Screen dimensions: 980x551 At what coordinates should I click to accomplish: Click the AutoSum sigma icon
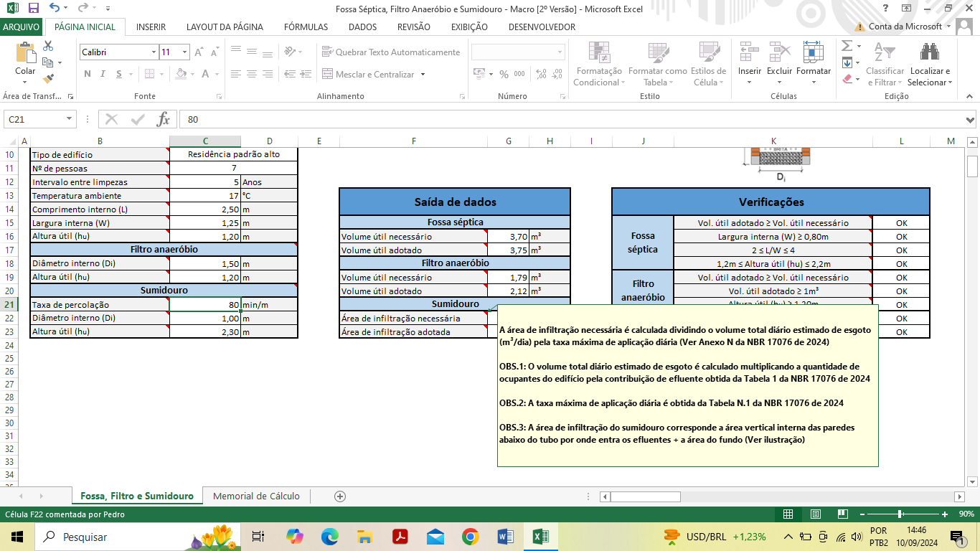(x=847, y=46)
